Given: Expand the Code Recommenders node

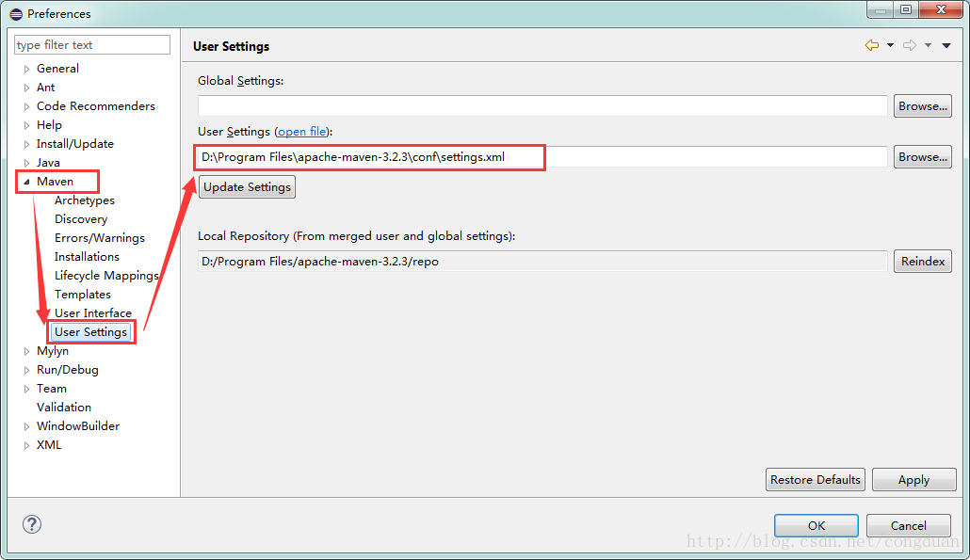Looking at the screenshot, I should (x=26, y=106).
